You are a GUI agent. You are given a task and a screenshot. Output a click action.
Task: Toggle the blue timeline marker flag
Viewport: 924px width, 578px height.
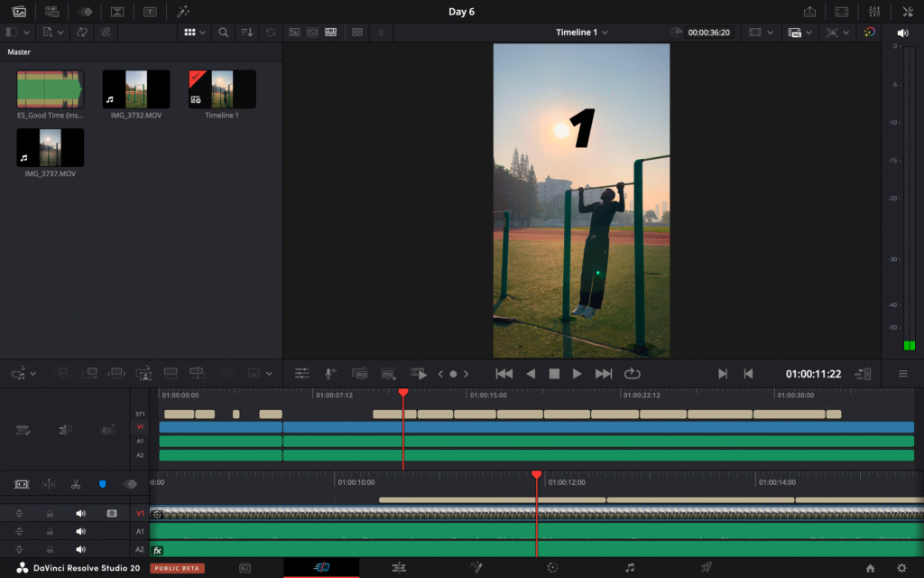pyautogui.click(x=102, y=484)
